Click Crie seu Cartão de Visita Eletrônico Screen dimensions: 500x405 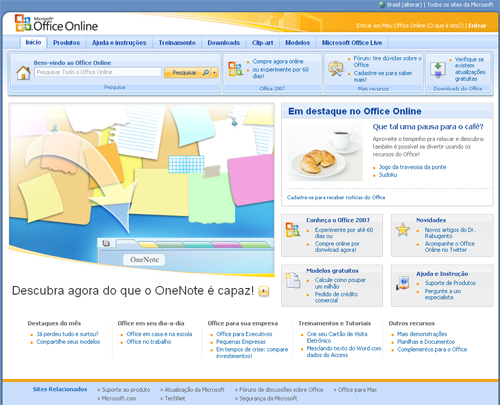tap(337, 337)
